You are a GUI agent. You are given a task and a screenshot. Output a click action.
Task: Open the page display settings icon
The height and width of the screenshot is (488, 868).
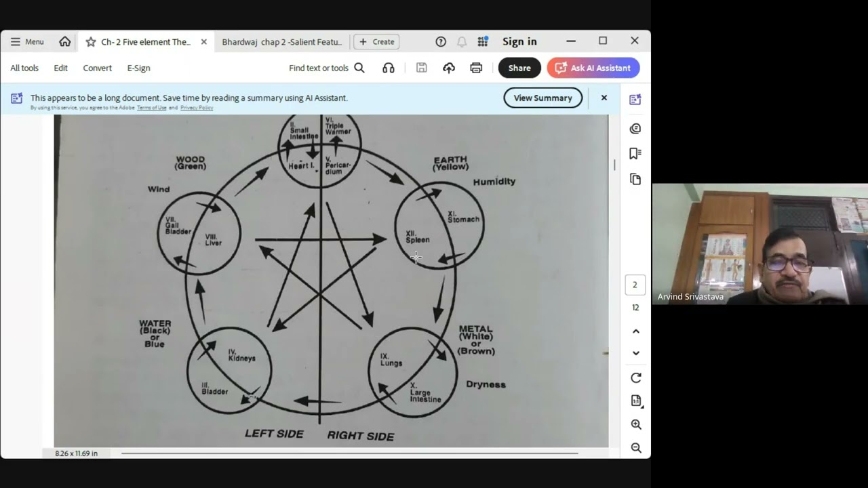636,401
